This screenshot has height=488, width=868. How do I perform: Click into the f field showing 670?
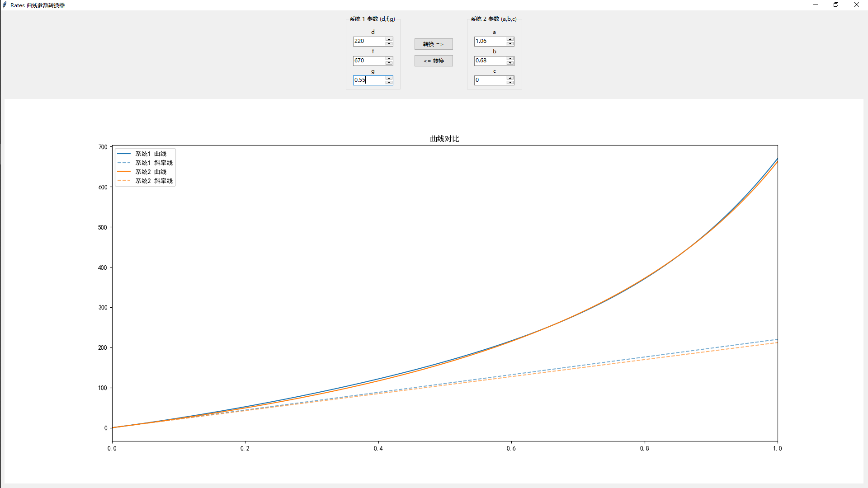click(369, 61)
